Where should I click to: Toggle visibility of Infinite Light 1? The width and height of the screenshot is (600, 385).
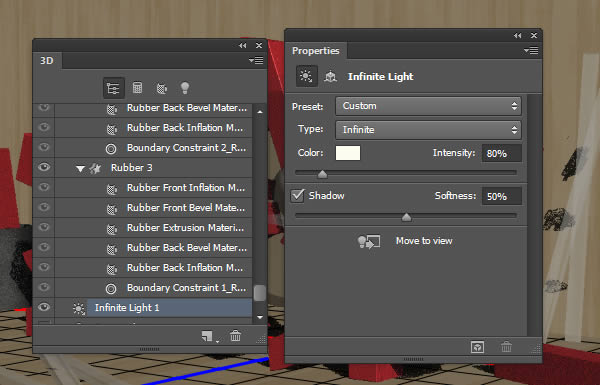(x=44, y=307)
